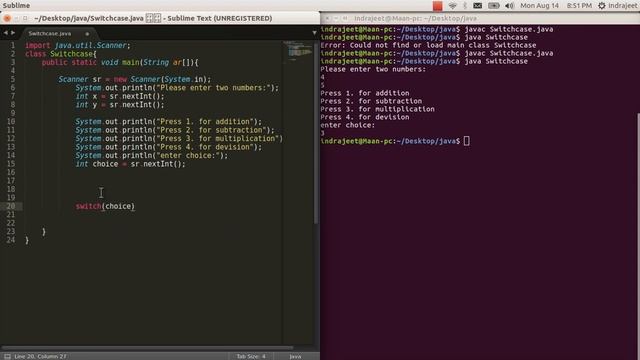Screen dimensions: 640x360
Task: Open the Tab Size: 4 indentation menu
Action: pyautogui.click(x=251, y=356)
